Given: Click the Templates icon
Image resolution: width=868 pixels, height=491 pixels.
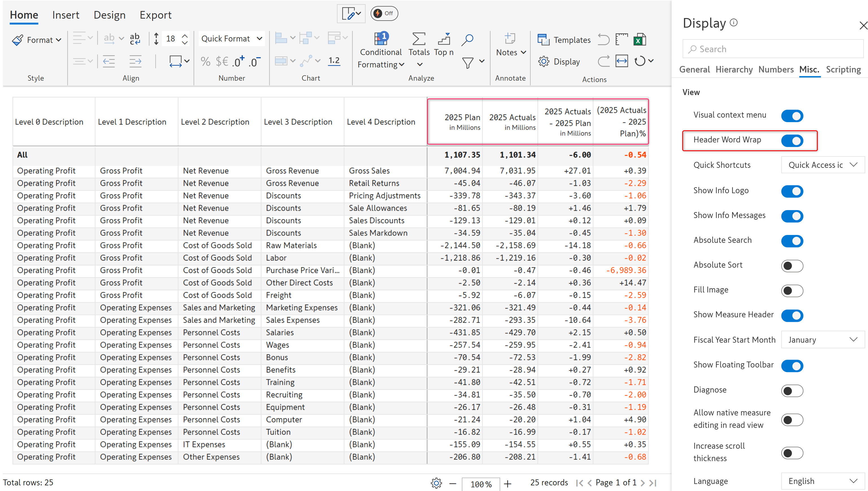Looking at the screenshot, I should [543, 40].
